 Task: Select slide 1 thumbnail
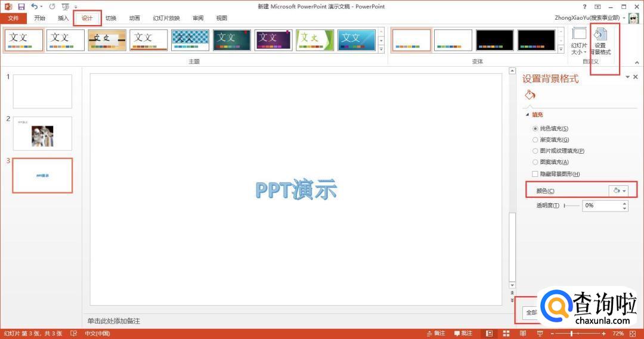click(x=42, y=91)
